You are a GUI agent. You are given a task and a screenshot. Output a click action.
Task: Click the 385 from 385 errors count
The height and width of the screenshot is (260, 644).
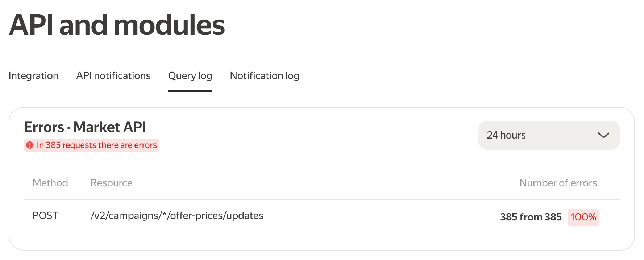click(531, 217)
